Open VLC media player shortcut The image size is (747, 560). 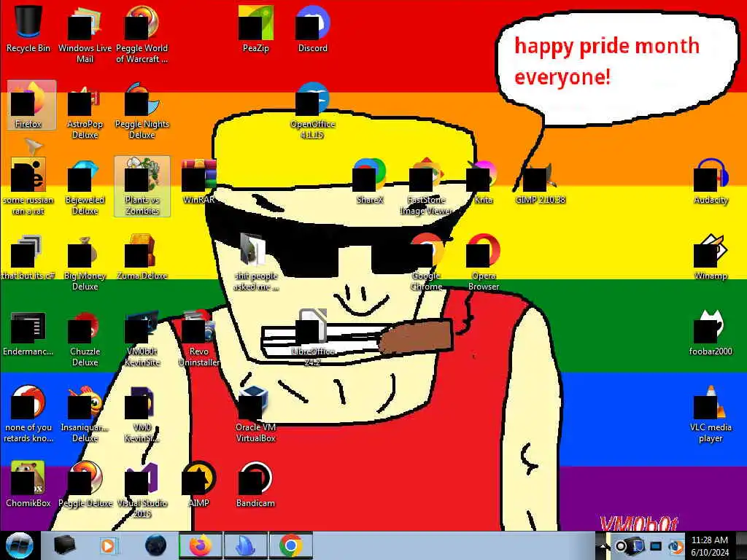point(711,414)
